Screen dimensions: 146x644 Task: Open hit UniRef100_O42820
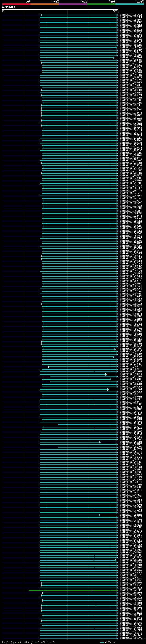[x=131, y=477]
